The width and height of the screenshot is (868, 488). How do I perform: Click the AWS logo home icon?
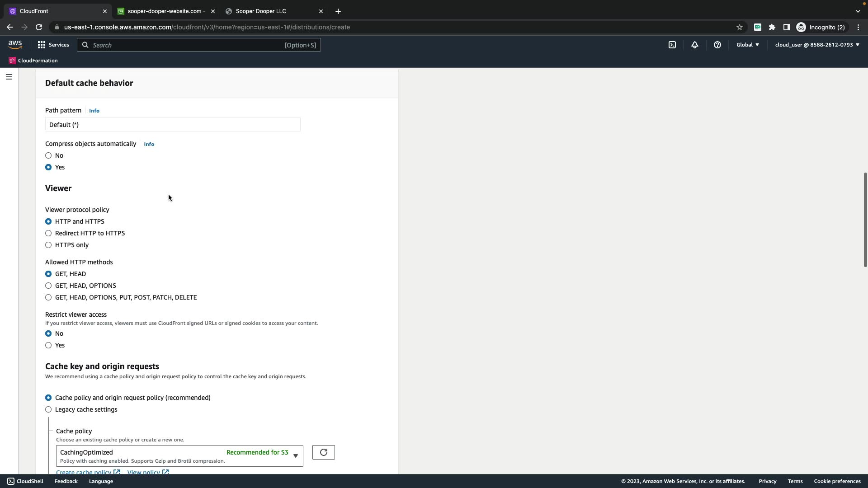[15, 45]
